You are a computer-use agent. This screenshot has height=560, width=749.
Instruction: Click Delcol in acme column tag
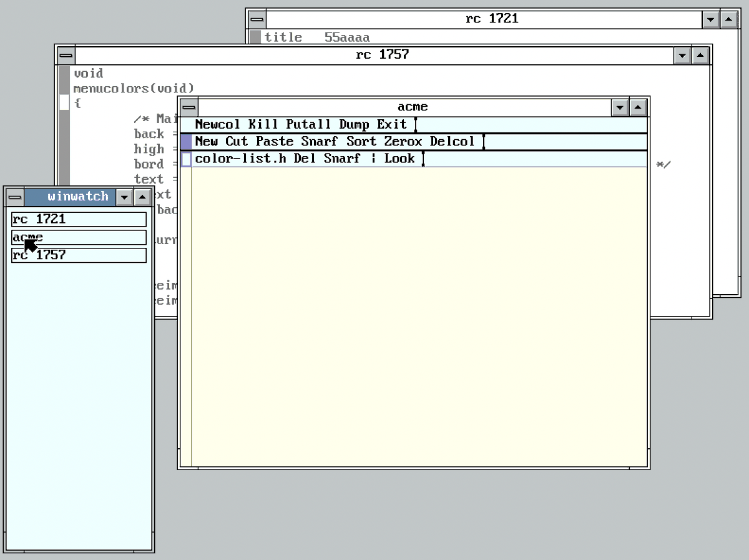(x=453, y=141)
